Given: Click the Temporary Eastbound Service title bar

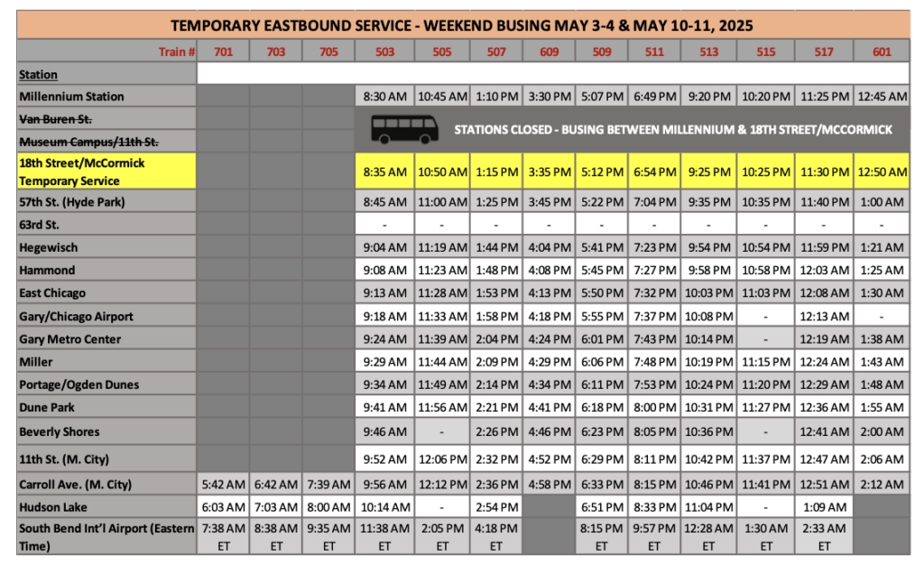Looking at the screenshot, I should pyautogui.click(x=462, y=24).
